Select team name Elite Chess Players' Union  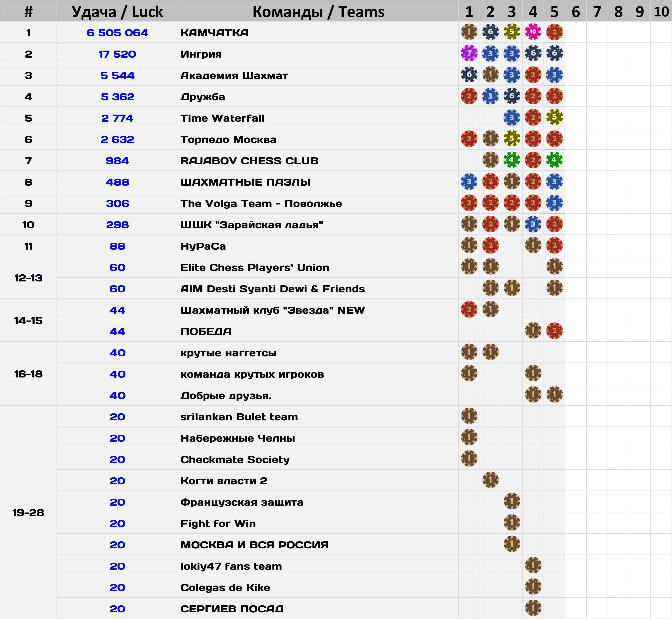(x=255, y=268)
